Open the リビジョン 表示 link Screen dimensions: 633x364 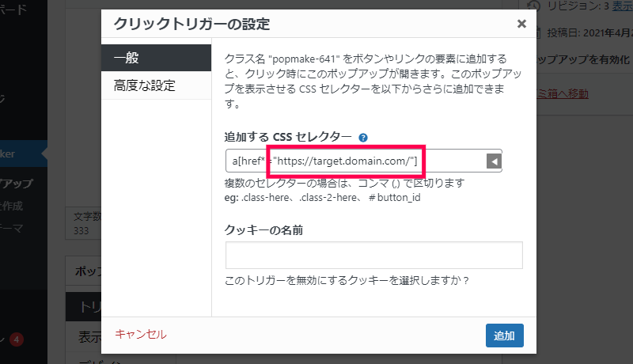(x=622, y=6)
